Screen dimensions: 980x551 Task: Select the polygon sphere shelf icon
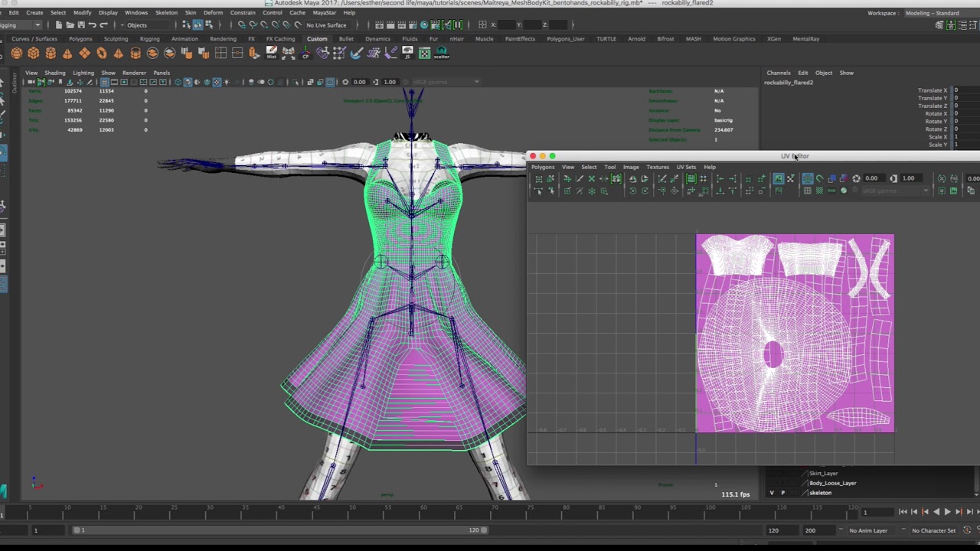17,53
